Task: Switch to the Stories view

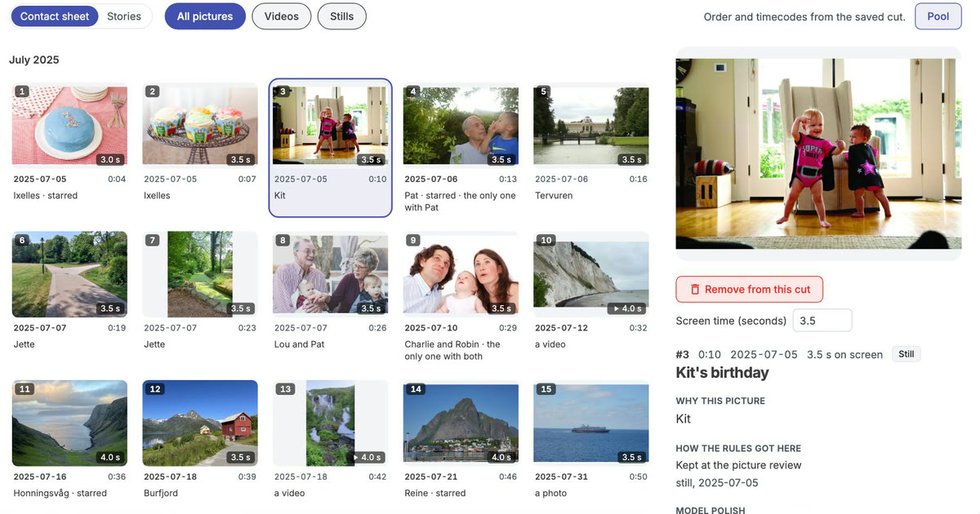Action: [x=124, y=16]
